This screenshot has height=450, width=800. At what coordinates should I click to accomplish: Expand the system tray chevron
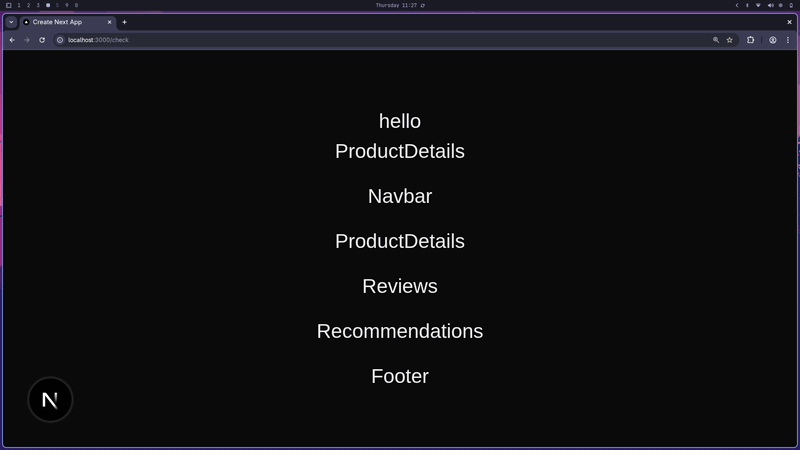(737, 5)
